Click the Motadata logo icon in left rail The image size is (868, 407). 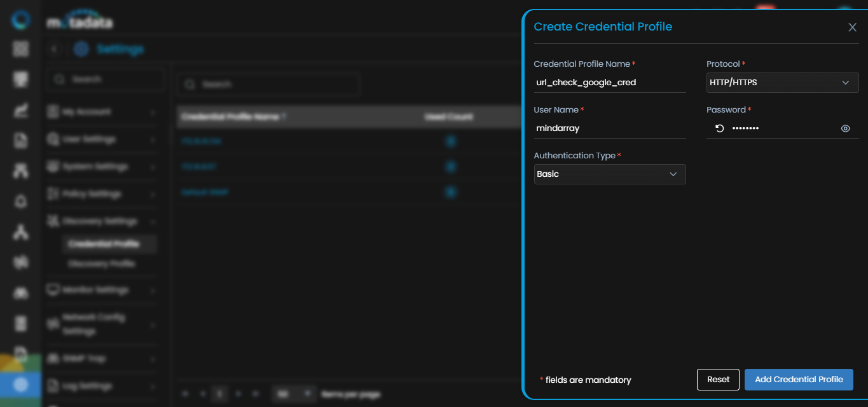(x=21, y=19)
